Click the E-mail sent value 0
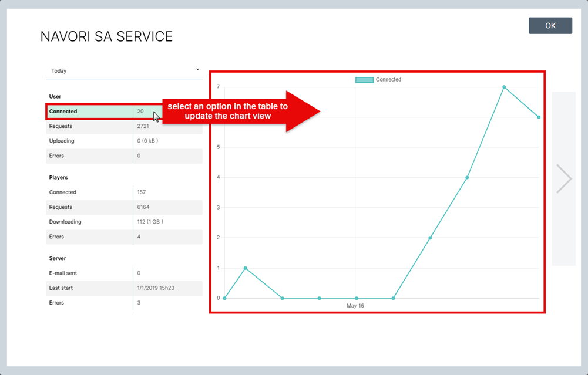This screenshot has width=588, height=375. point(139,273)
